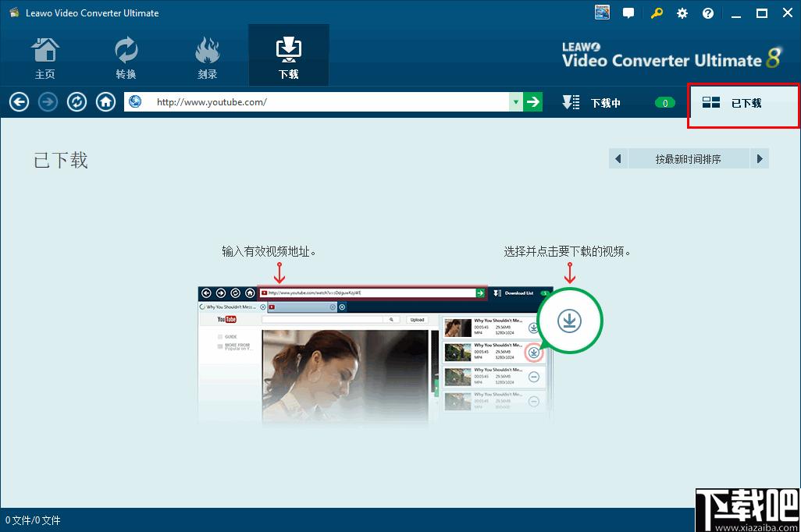The width and height of the screenshot is (801, 532).
Task: Click the 已下载 page heading
Action: click(x=61, y=161)
